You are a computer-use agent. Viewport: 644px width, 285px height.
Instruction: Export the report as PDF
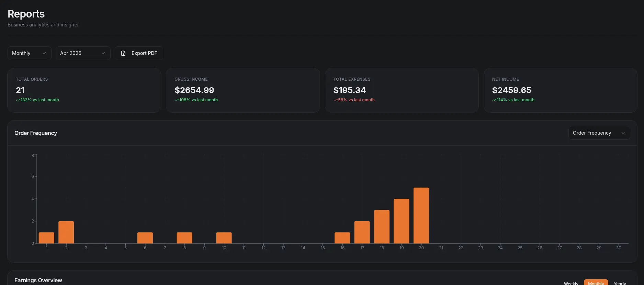pos(139,53)
